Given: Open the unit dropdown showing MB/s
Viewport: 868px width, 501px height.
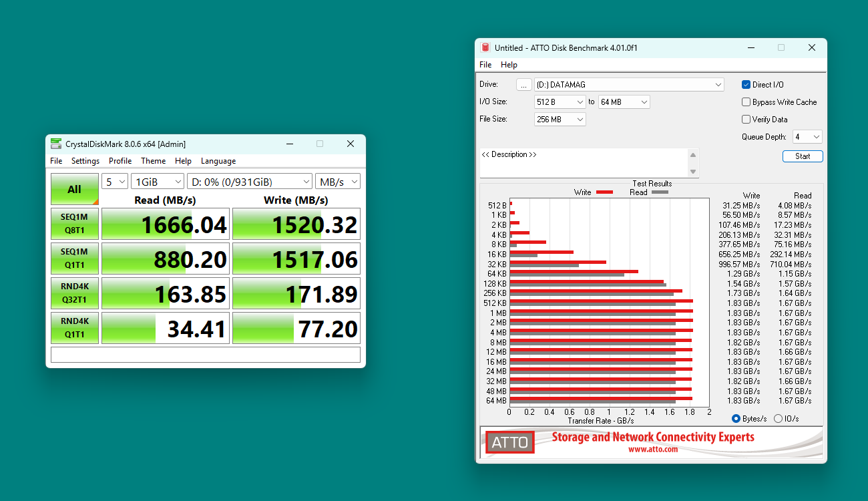Looking at the screenshot, I should (x=338, y=181).
